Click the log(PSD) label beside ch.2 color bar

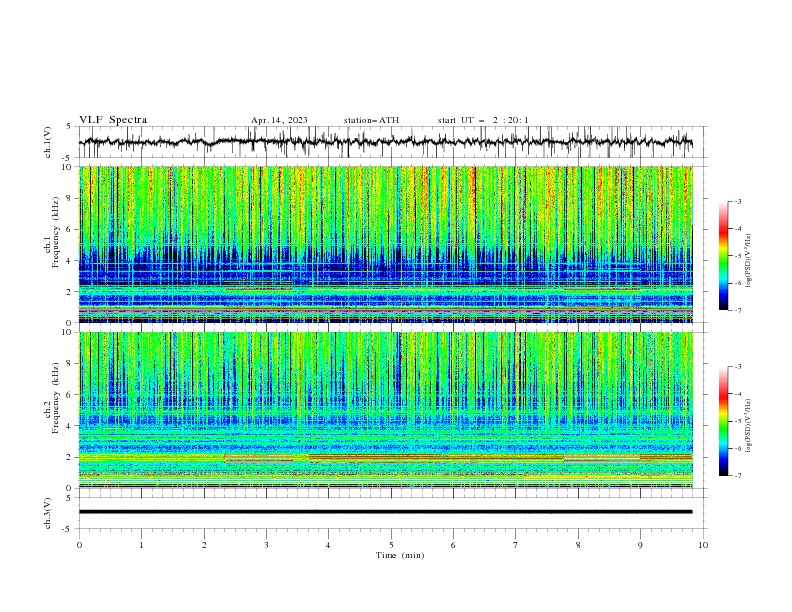748,425
